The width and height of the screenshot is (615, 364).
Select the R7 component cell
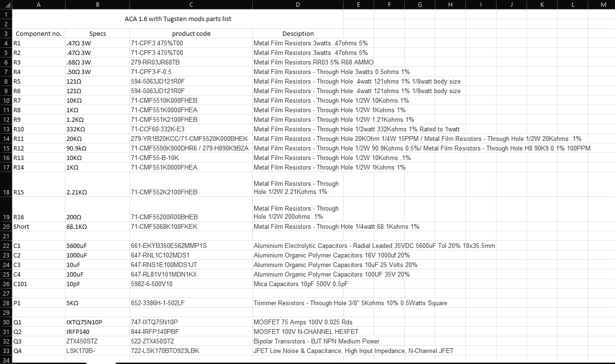point(38,100)
